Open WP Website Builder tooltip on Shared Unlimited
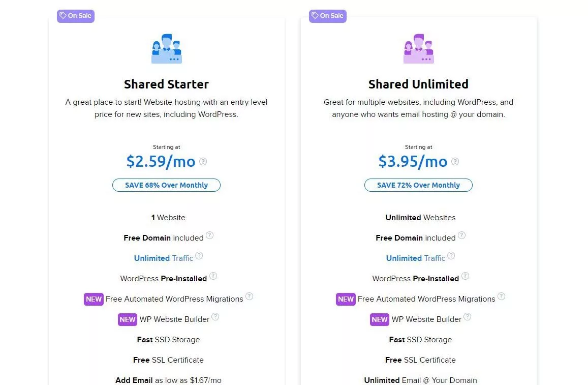588x385 pixels. pyautogui.click(x=468, y=317)
